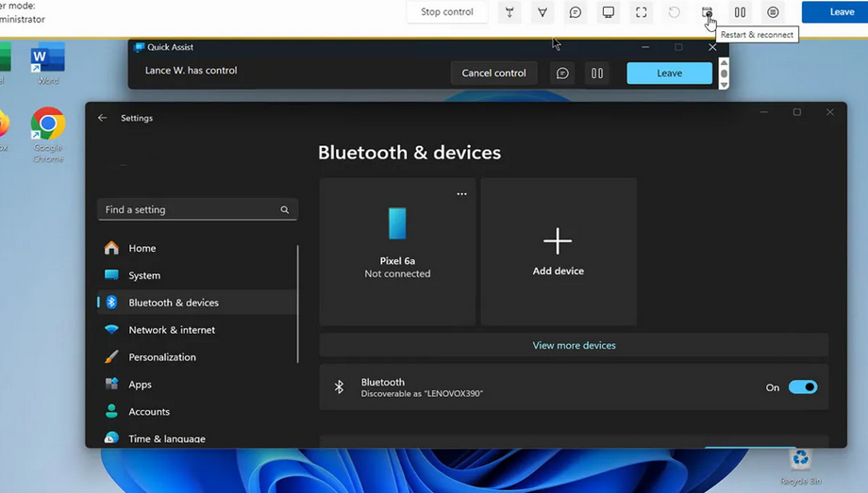This screenshot has height=493, width=868.
Task: Click the select monitor icon in top toolbar
Action: [609, 12]
